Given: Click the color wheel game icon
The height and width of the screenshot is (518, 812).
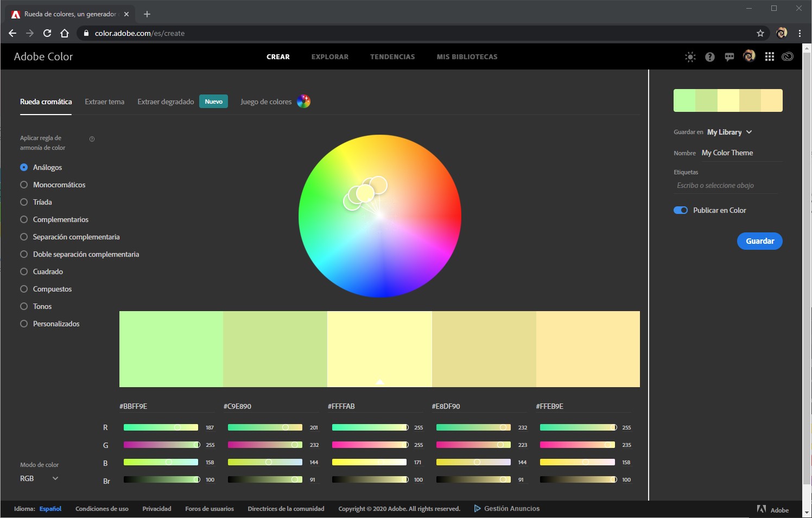Looking at the screenshot, I should [x=303, y=102].
